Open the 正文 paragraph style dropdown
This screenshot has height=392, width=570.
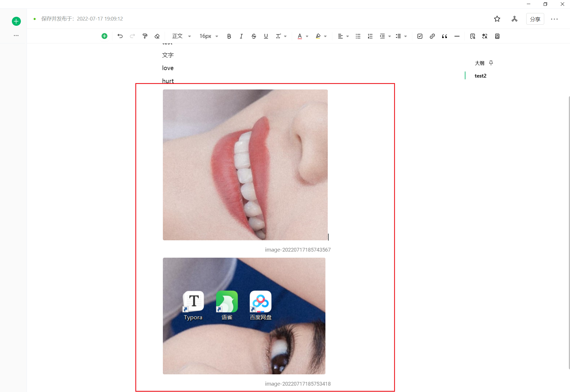point(181,36)
